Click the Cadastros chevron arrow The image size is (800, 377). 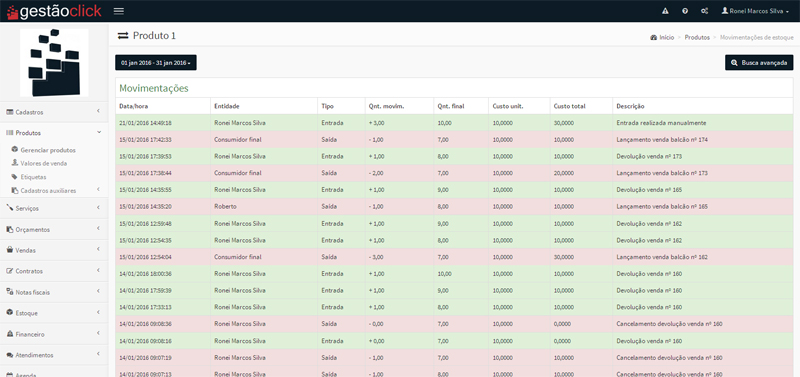(98, 111)
